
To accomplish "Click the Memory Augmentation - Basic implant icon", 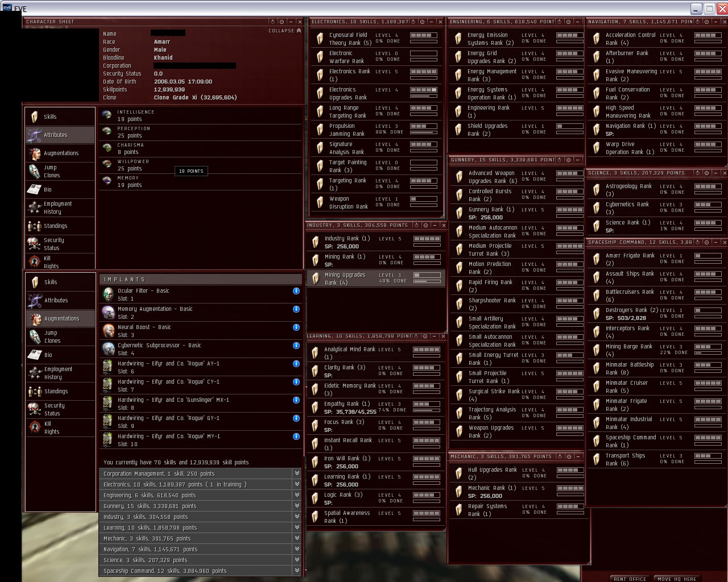I will tap(108, 312).
